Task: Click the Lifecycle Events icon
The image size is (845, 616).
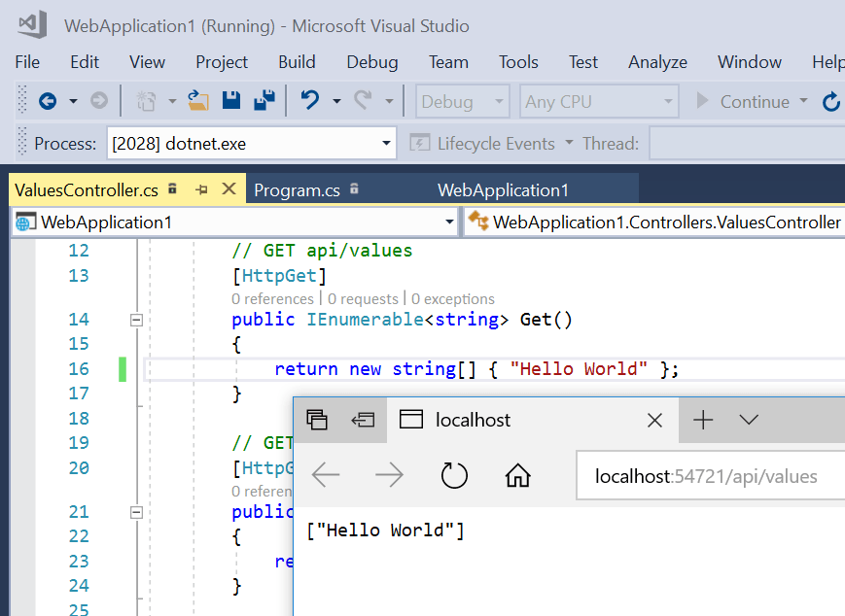Action: (x=420, y=144)
